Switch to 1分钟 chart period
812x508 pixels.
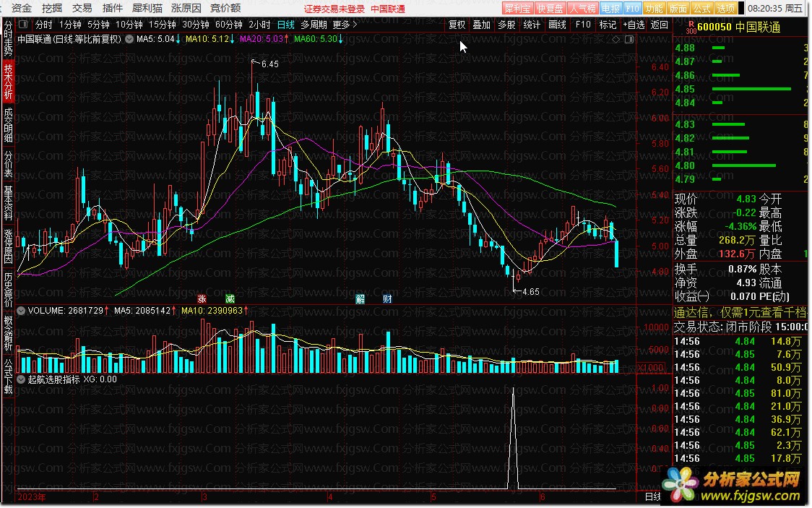pyautogui.click(x=70, y=25)
